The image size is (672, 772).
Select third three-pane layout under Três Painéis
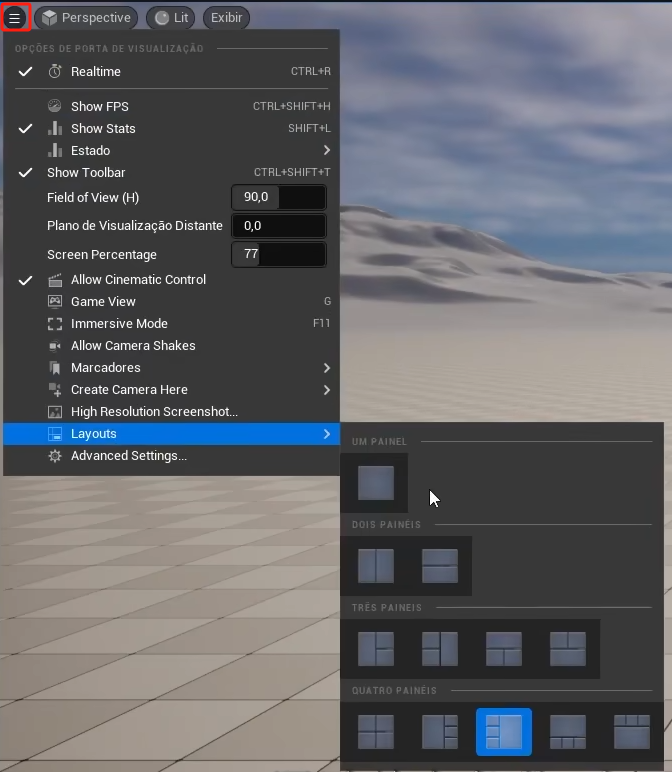[x=504, y=649]
